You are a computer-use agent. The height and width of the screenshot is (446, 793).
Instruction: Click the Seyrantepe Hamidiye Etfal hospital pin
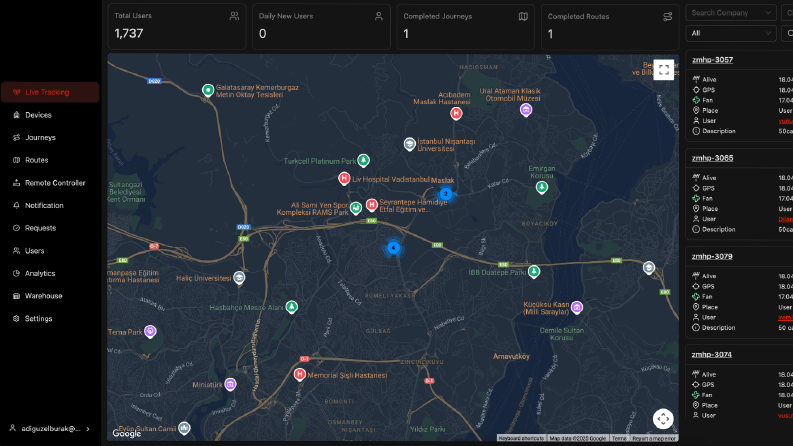point(372,205)
